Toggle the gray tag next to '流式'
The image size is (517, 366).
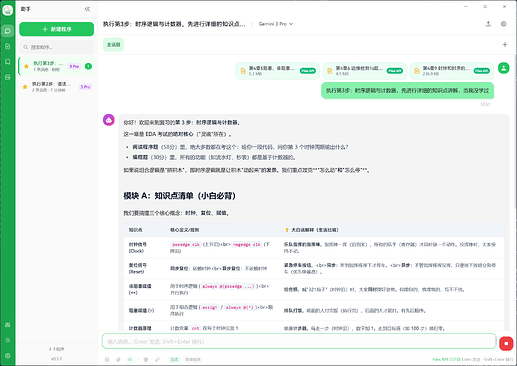tap(193, 359)
